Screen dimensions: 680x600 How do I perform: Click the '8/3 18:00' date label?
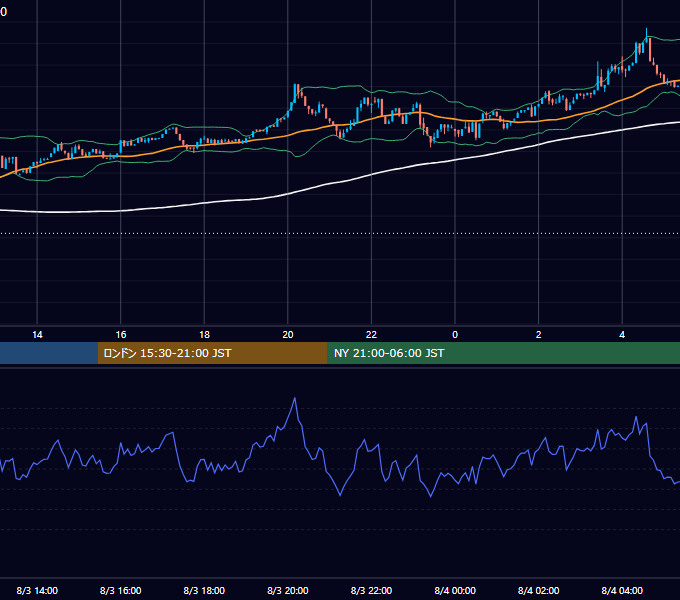(x=204, y=590)
